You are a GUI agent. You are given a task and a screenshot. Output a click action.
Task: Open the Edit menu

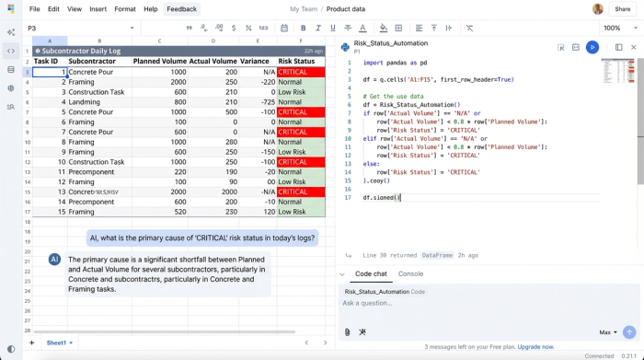tap(53, 9)
